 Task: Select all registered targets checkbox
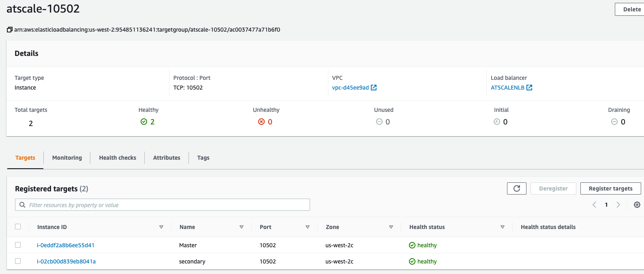click(18, 227)
